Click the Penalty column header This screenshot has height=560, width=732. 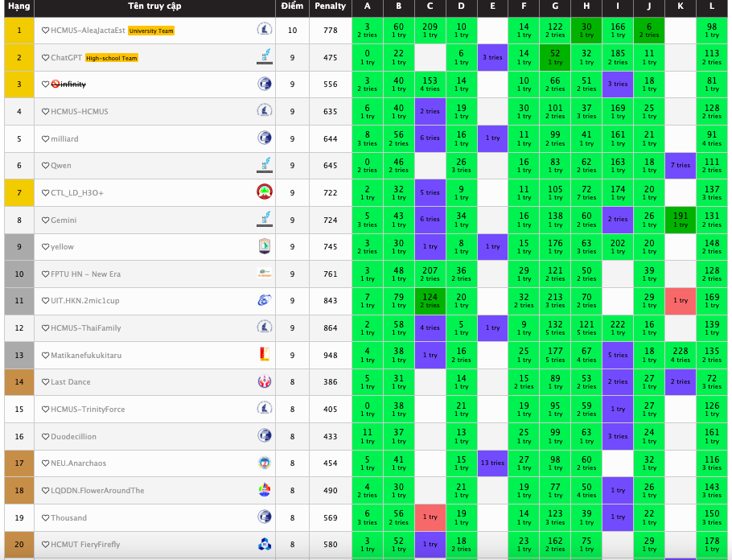click(330, 6)
